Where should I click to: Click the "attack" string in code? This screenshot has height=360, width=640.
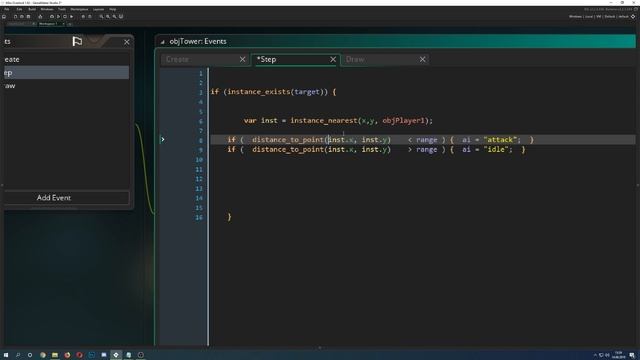coord(500,140)
